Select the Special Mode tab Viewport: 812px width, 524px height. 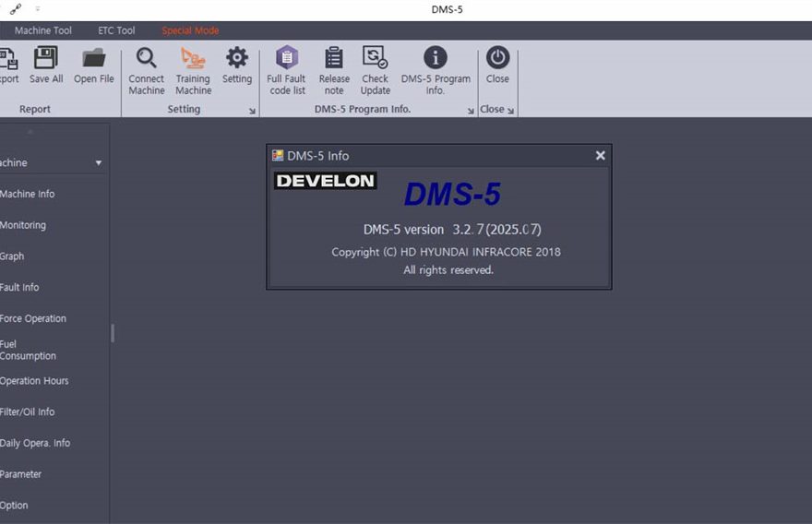coord(190,30)
